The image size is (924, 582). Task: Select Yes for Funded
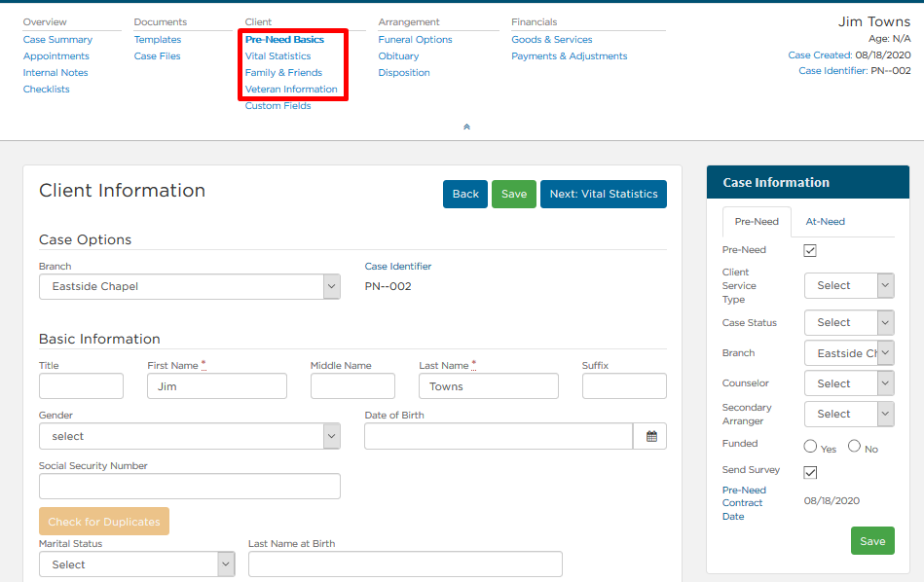[810, 447]
